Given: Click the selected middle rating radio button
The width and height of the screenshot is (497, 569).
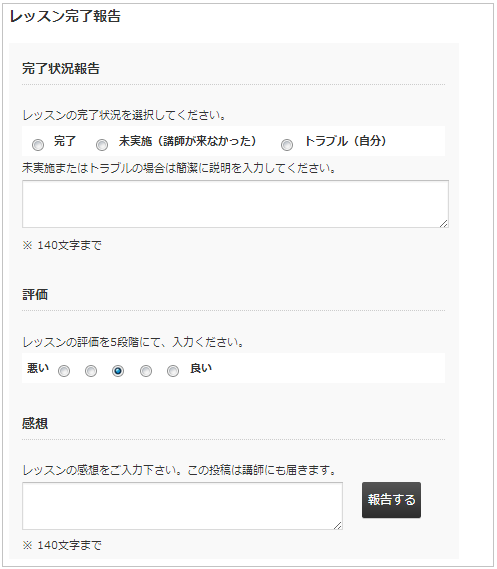Looking at the screenshot, I should pyautogui.click(x=118, y=371).
